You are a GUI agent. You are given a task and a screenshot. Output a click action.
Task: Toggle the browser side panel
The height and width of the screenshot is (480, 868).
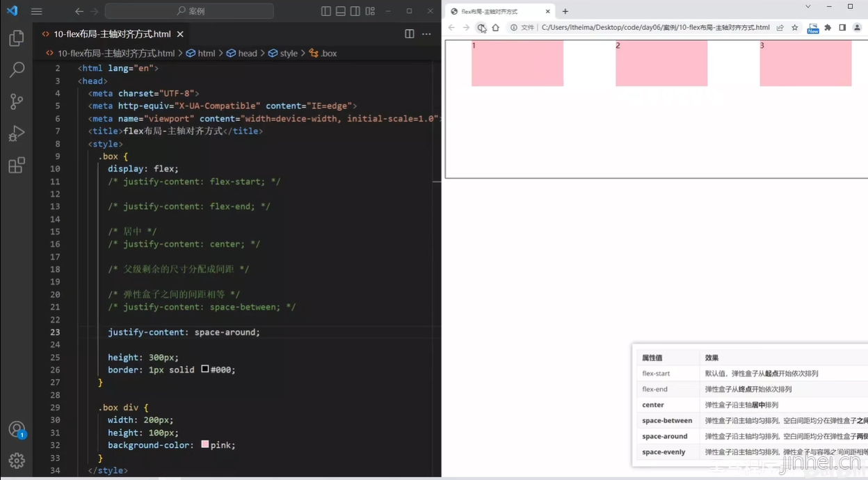pyautogui.click(x=842, y=28)
